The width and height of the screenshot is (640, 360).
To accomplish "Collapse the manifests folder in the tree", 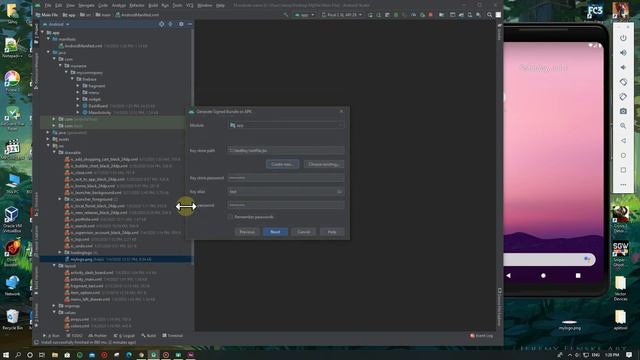I will pos(49,39).
